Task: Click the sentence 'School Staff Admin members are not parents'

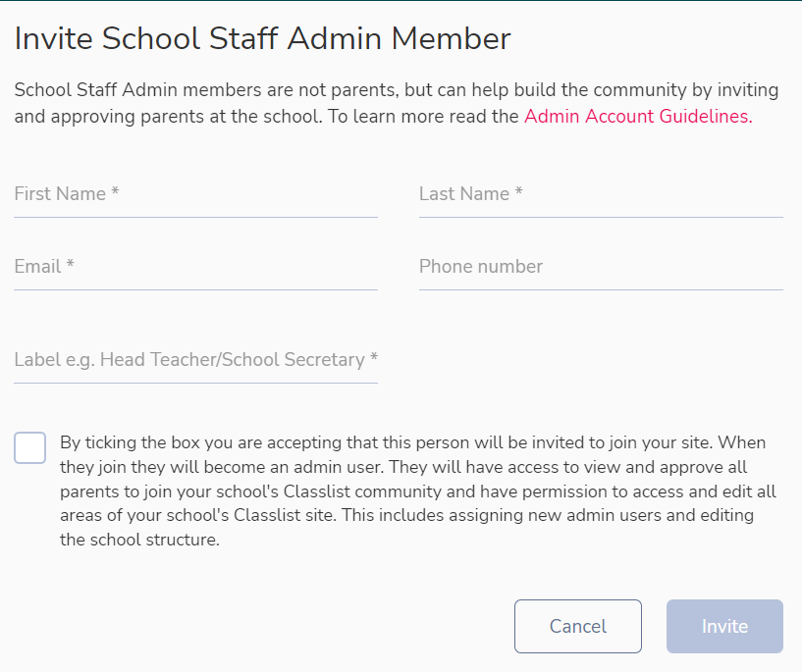Action: pos(204,90)
